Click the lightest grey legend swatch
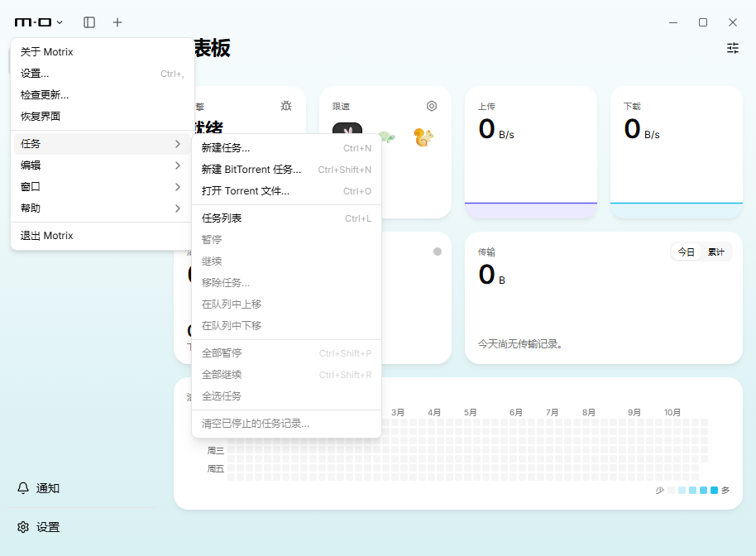This screenshot has width=756, height=556. pos(671,491)
